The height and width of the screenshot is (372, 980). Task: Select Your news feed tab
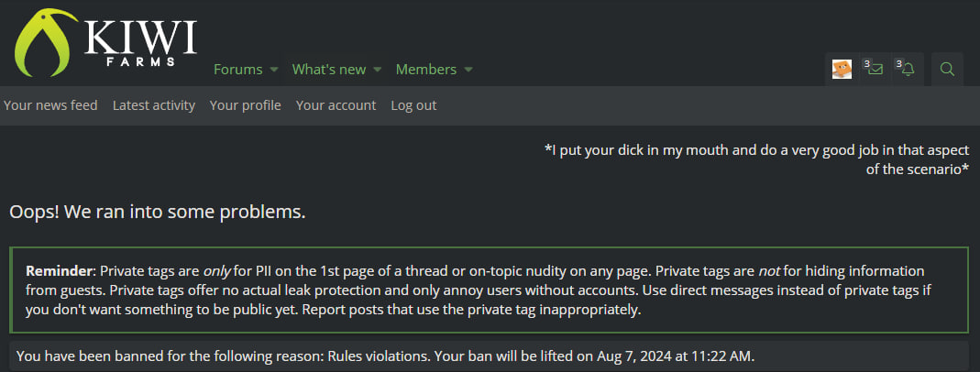pos(50,105)
